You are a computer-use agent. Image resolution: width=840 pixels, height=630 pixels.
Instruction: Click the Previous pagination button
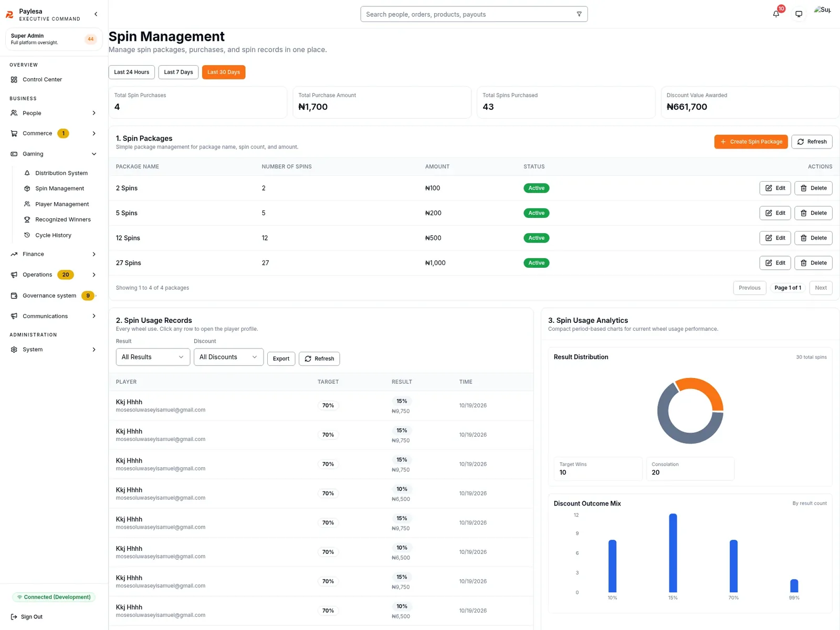pos(749,288)
